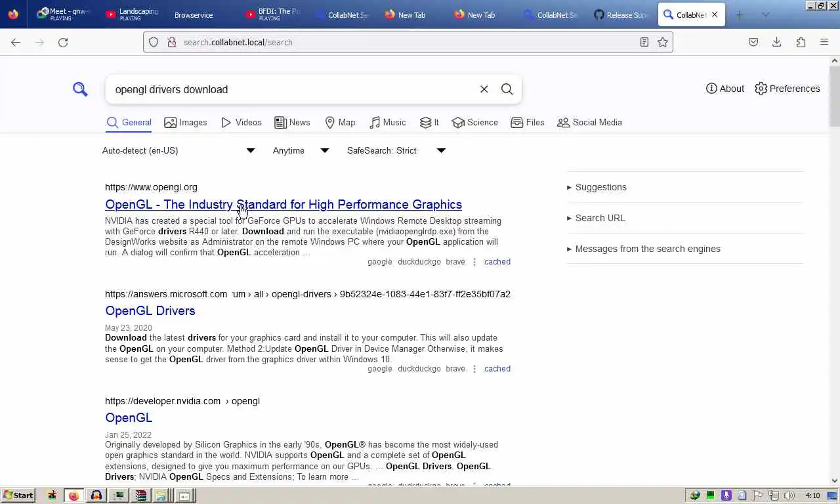The width and height of the screenshot is (840, 504).
Task: Click the blue search engine logo
Action: (x=80, y=89)
